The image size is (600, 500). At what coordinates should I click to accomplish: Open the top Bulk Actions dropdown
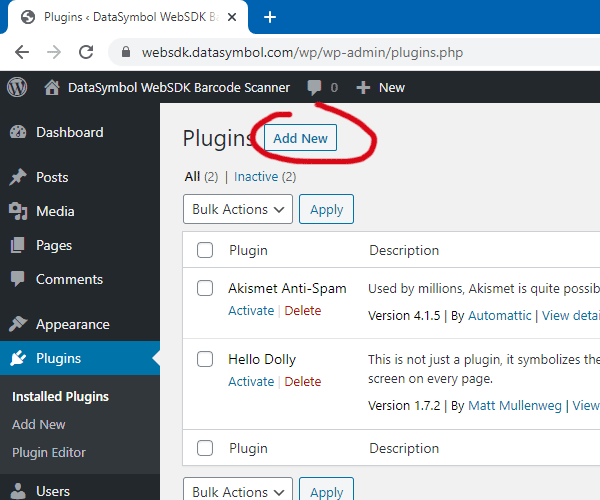(238, 209)
